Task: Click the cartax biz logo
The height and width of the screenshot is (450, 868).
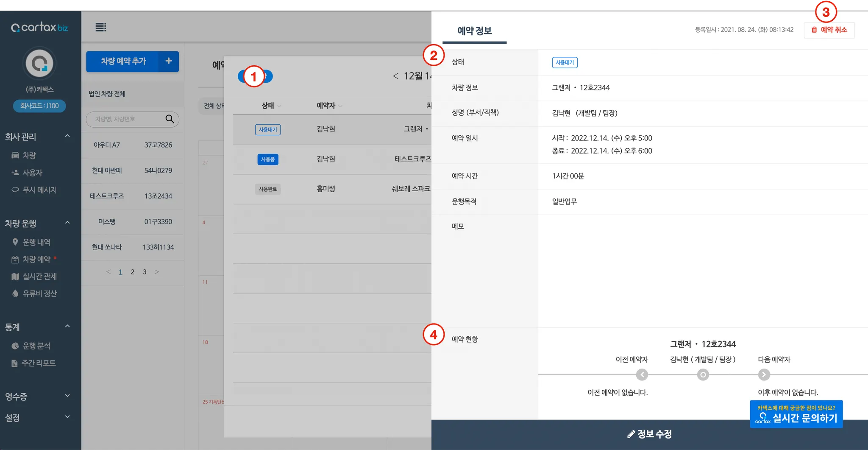Action: tap(39, 28)
